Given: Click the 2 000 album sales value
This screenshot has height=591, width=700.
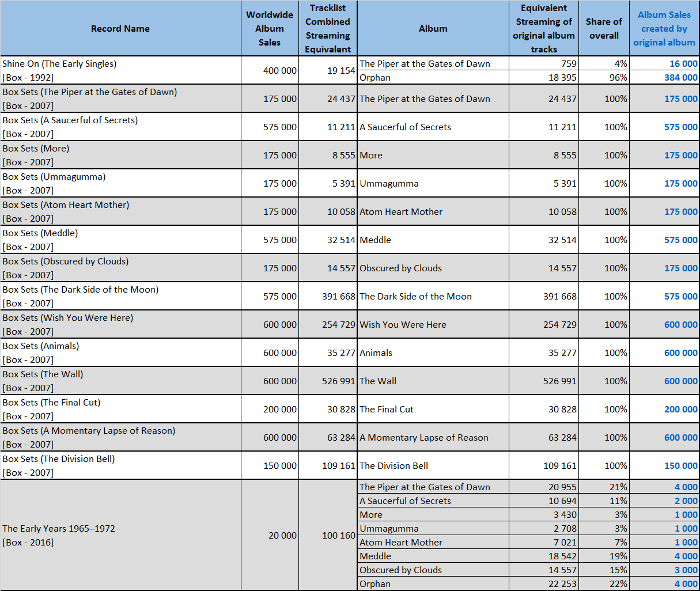Looking at the screenshot, I should (664, 501).
